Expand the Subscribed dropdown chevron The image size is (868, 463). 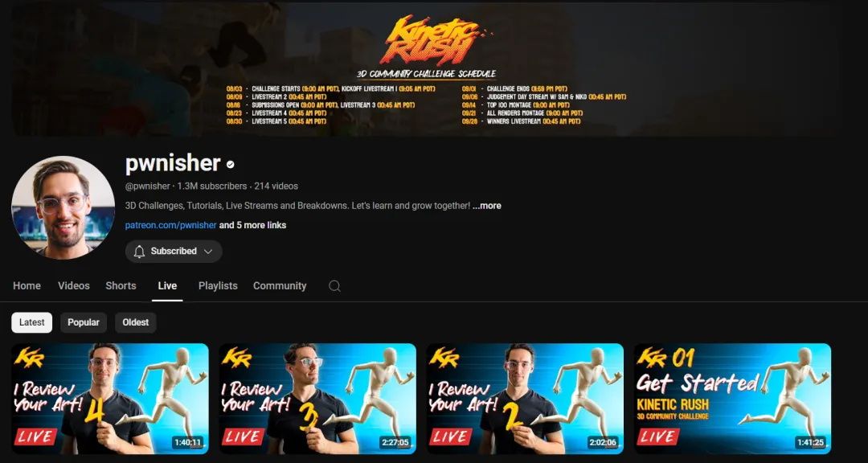(208, 252)
